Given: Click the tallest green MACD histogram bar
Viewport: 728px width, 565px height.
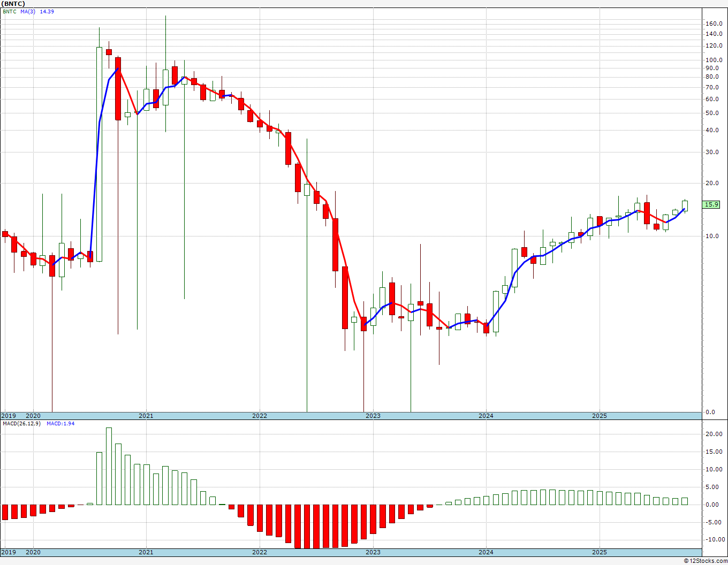Looking at the screenshot, I should pyautogui.click(x=109, y=466).
